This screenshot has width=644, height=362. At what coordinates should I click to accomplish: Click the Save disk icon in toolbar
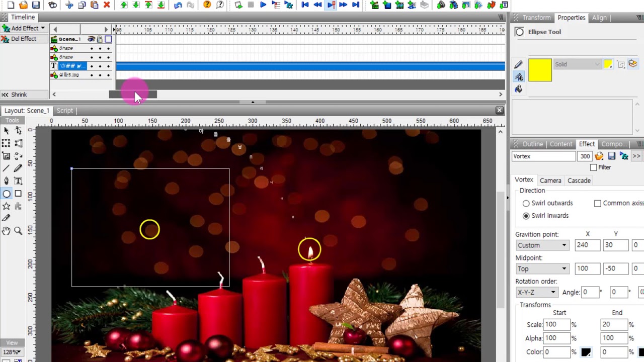36,5
